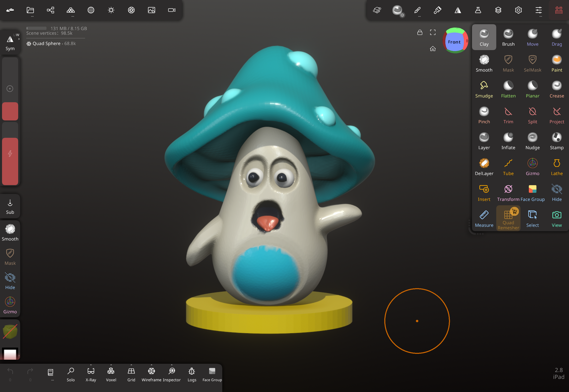Select the Nudge tool

(x=532, y=141)
